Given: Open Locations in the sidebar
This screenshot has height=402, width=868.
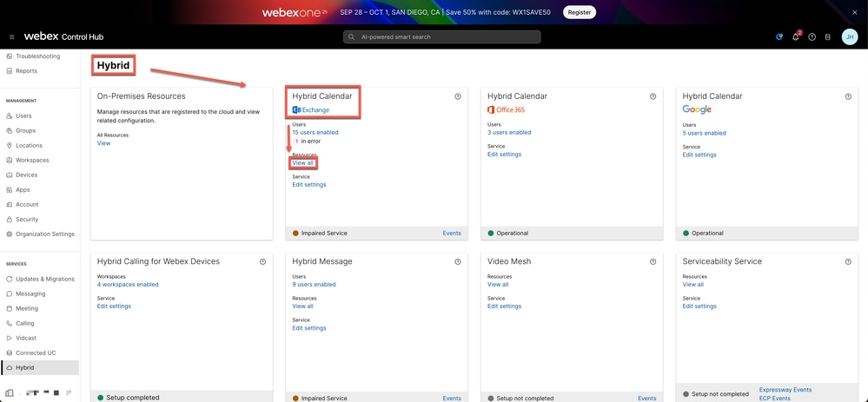Looking at the screenshot, I should (x=29, y=145).
